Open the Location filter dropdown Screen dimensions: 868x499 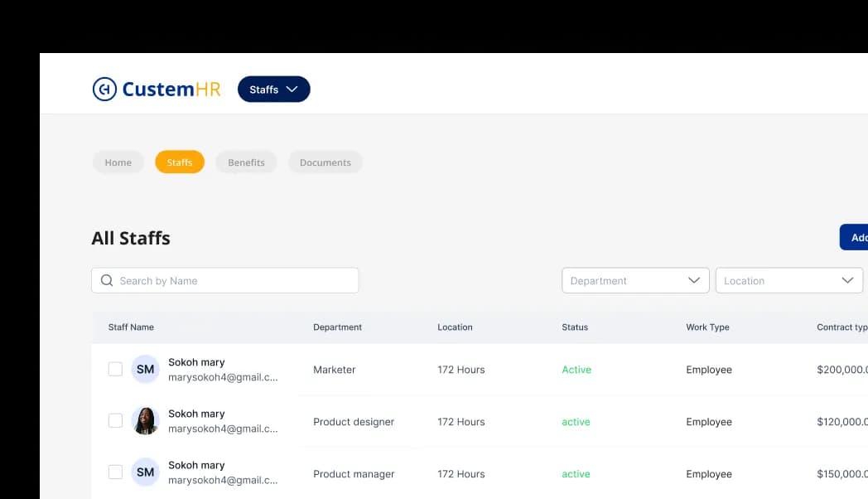click(x=788, y=280)
